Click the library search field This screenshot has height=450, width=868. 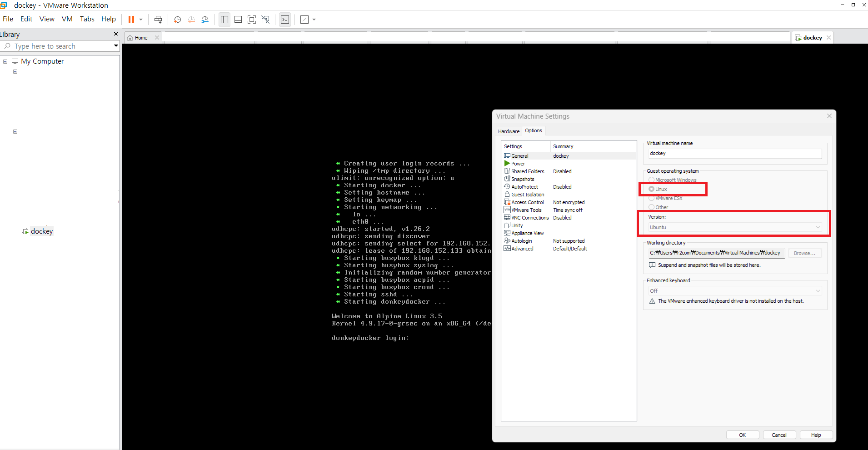(x=59, y=46)
